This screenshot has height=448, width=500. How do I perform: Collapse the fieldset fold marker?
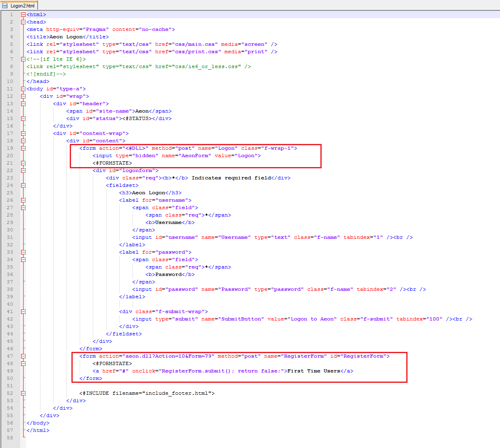tap(23, 185)
